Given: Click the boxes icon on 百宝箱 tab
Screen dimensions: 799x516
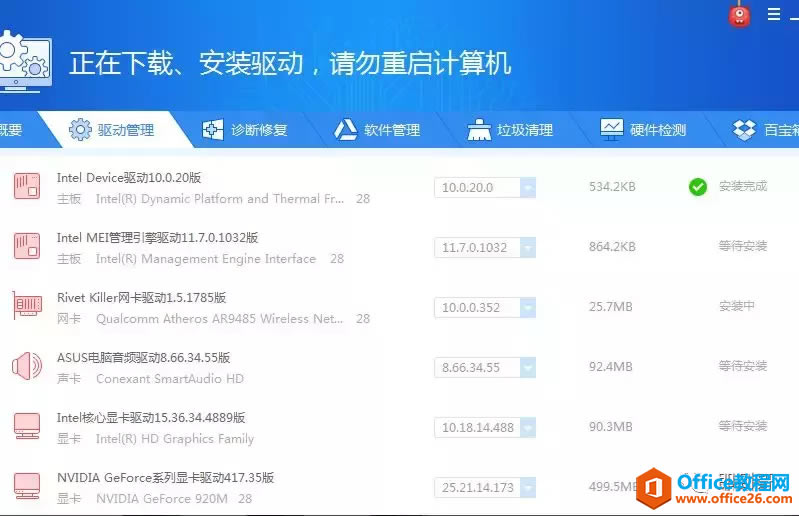Looking at the screenshot, I should pos(744,130).
